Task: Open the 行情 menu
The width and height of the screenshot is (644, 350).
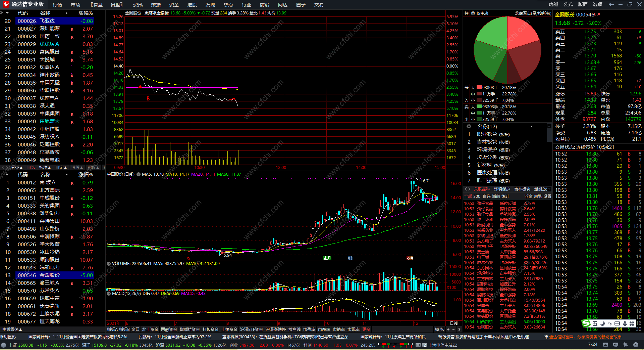Action: coord(57,5)
